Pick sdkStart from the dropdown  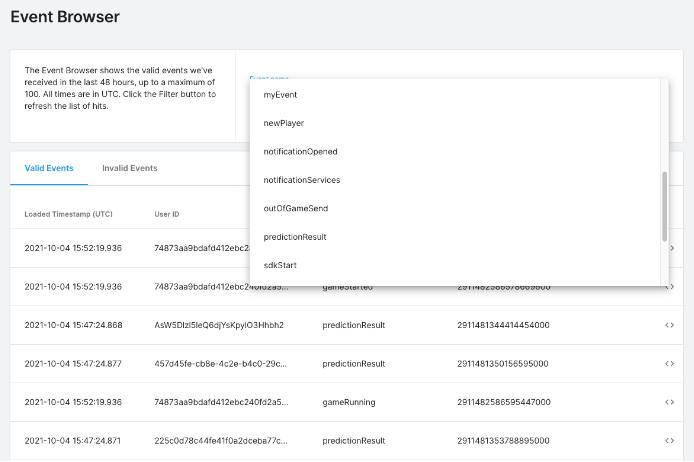[x=280, y=265]
